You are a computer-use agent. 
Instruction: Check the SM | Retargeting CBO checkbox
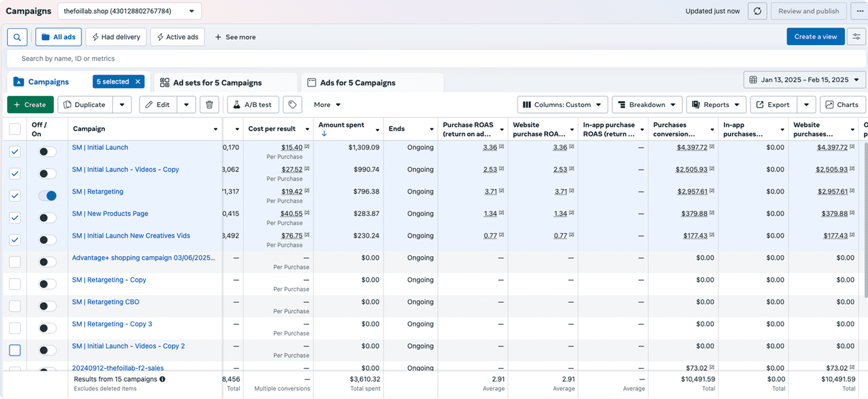(15, 306)
